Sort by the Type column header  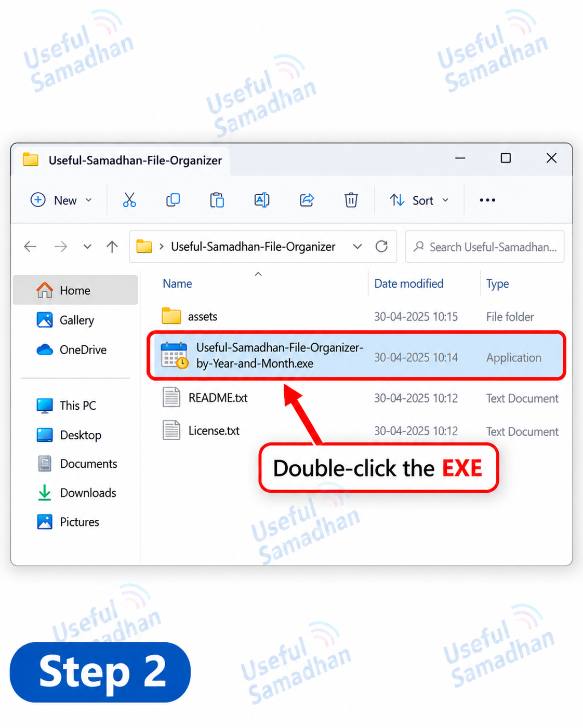click(497, 284)
